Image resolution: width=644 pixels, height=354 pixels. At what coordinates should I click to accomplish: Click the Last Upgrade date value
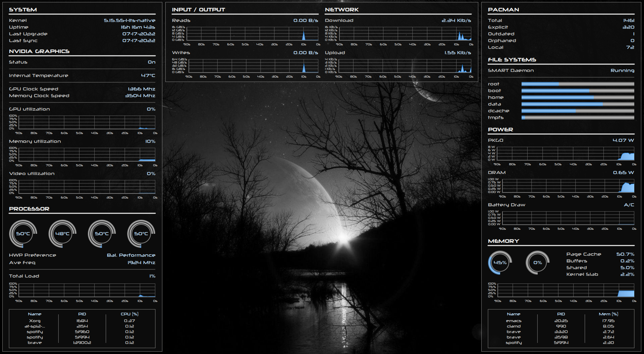[x=139, y=34]
